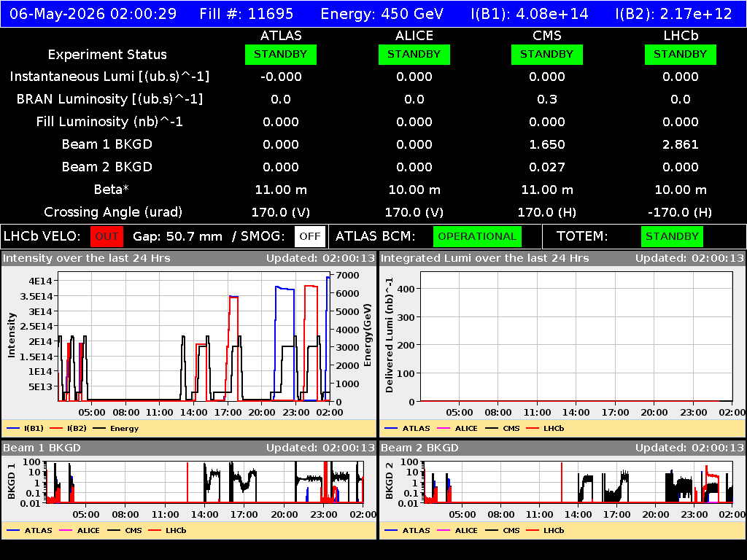Click the Beam 1 BKGD chart plot area
This screenshot has width=747, height=560.
tap(205, 482)
